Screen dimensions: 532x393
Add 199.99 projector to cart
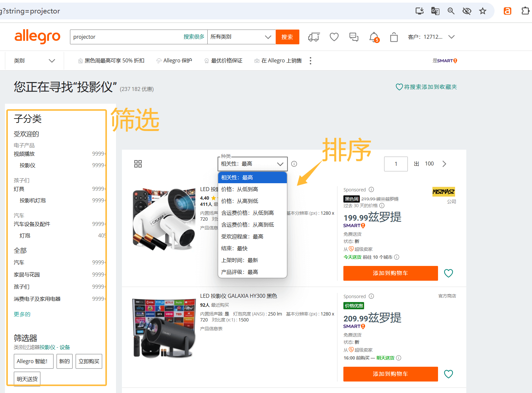[390, 273]
